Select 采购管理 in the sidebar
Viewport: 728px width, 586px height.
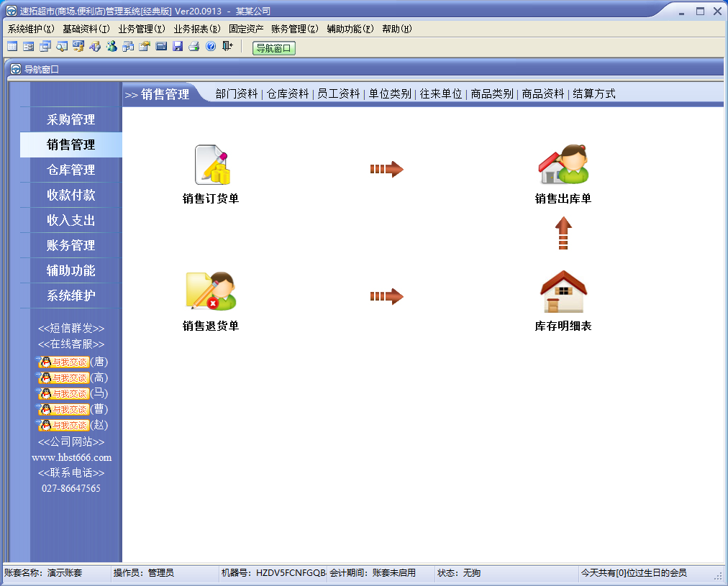[x=71, y=119]
